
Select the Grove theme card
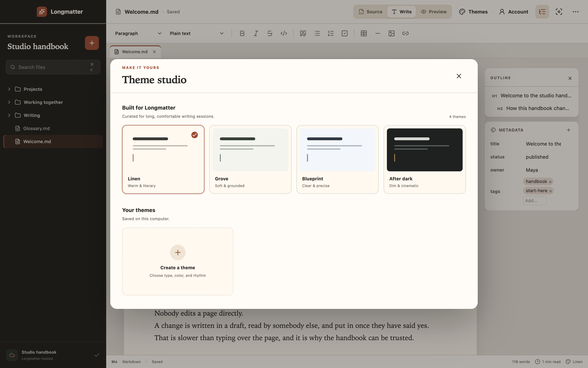pyautogui.click(x=250, y=159)
